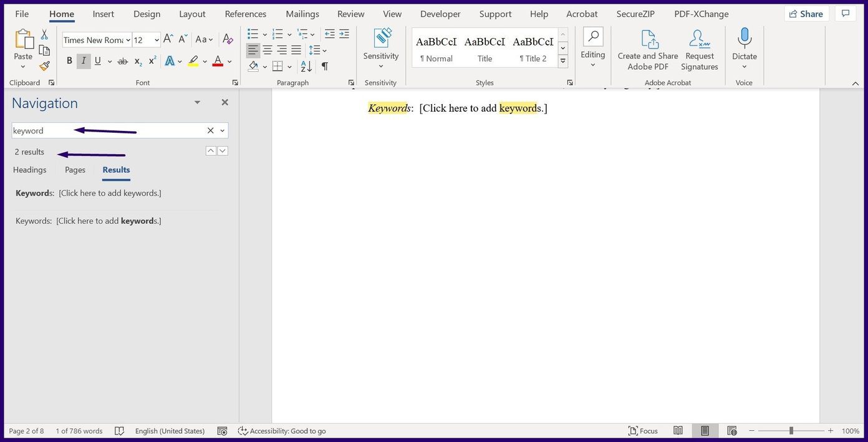Increase font size with the grow button
This screenshot has width=868, height=442.
click(x=168, y=39)
